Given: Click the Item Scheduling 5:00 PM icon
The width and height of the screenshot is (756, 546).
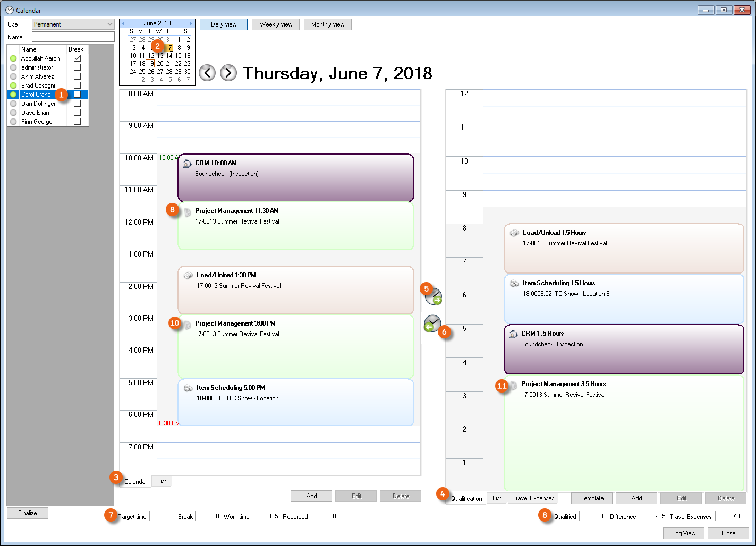Looking at the screenshot, I should pyautogui.click(x=188, y=388).
